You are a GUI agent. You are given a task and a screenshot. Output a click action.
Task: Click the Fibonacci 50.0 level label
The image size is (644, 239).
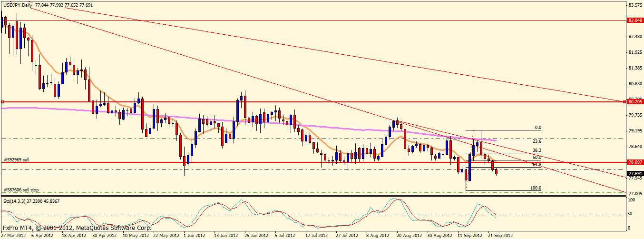point(537,157)
